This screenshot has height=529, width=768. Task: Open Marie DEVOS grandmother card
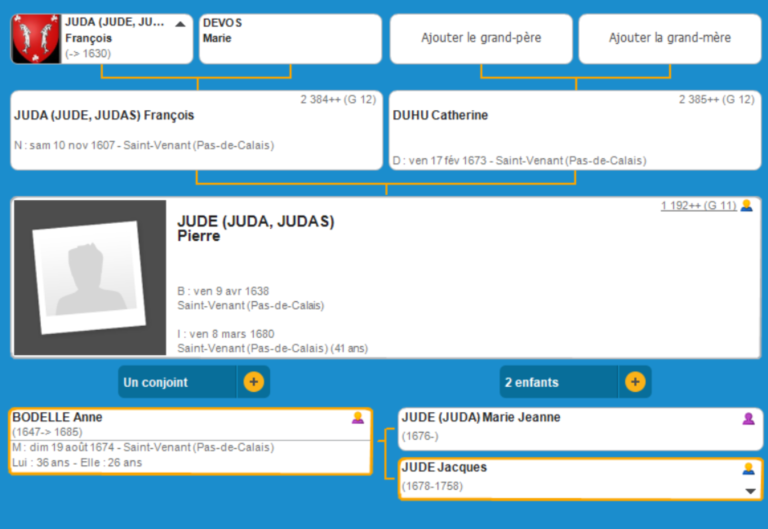290,39
